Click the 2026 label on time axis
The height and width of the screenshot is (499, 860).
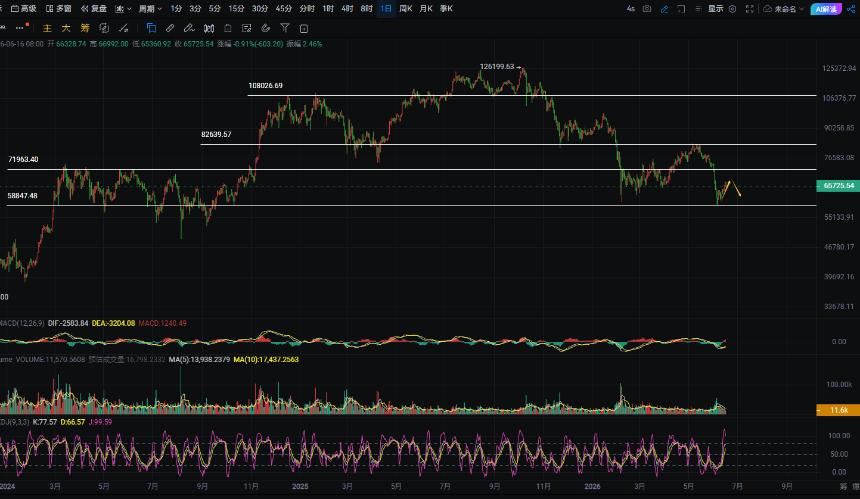tap(592, 486)
